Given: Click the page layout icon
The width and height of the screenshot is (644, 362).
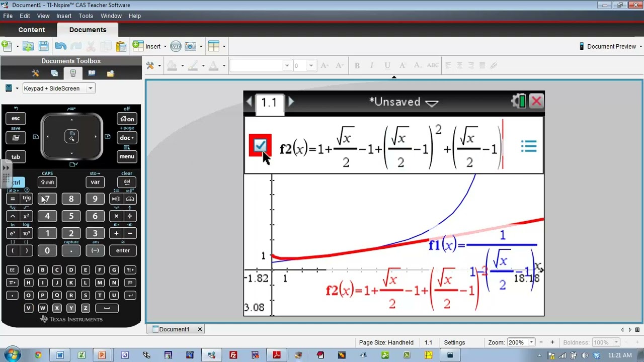Looking at the screenshot, I should 214,46.
